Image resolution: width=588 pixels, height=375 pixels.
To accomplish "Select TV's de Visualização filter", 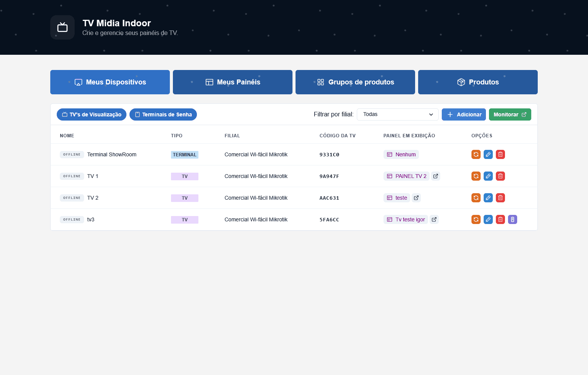I will coord(91,114).
